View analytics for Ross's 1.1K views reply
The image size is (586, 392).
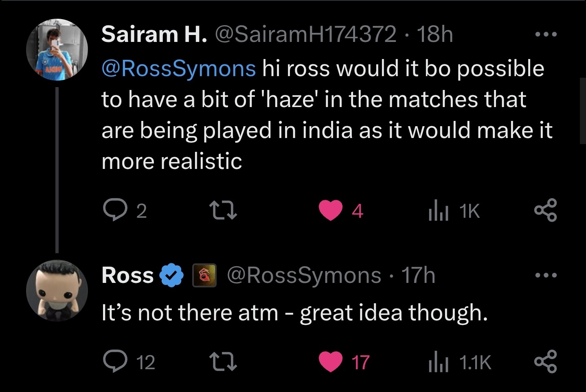[438, 362]
